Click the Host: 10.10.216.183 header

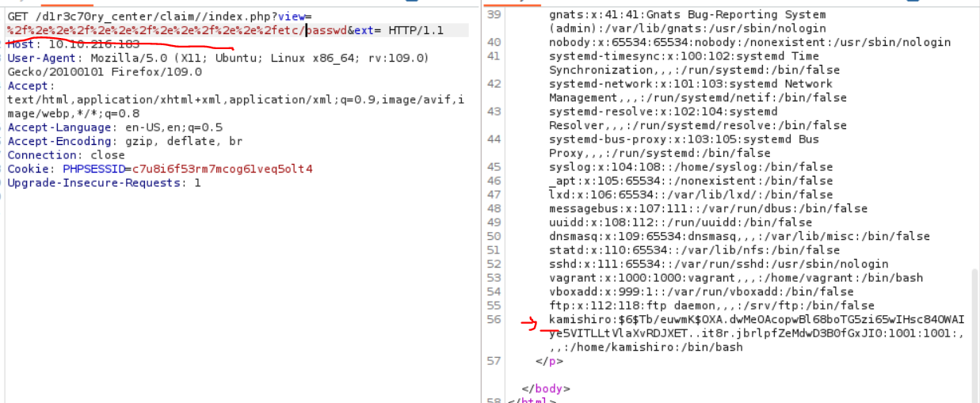[x=74, y=44]
